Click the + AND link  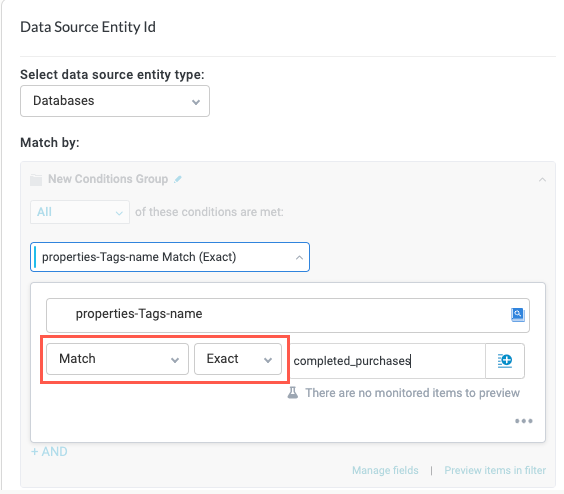tap(49, 452)
